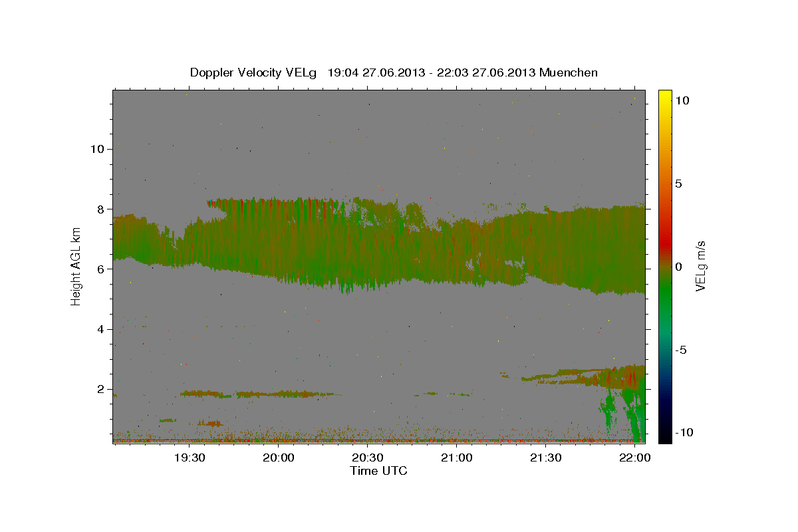Click the colorbar value 5 label
This screenshot has width=798, height=532.
click(678, 184)
